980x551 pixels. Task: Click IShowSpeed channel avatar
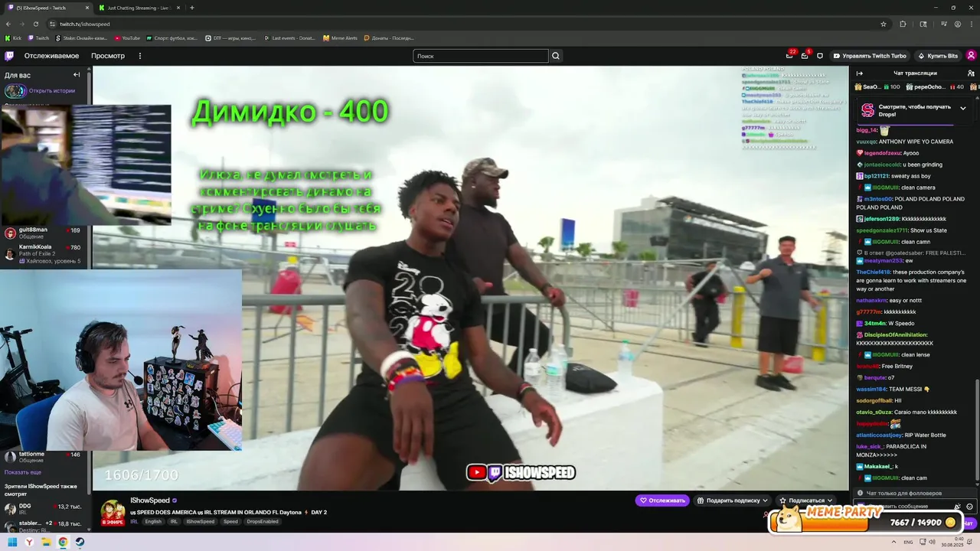tap(113, 512)
